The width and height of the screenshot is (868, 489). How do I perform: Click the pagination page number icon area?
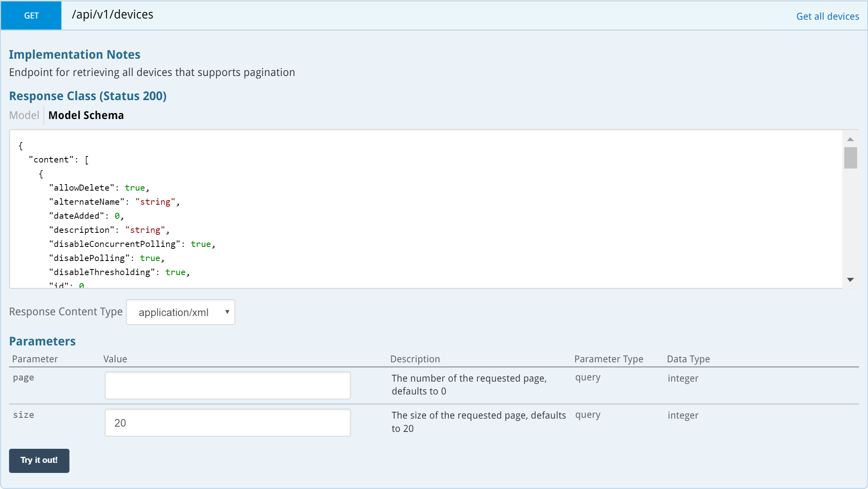(228, 385)
